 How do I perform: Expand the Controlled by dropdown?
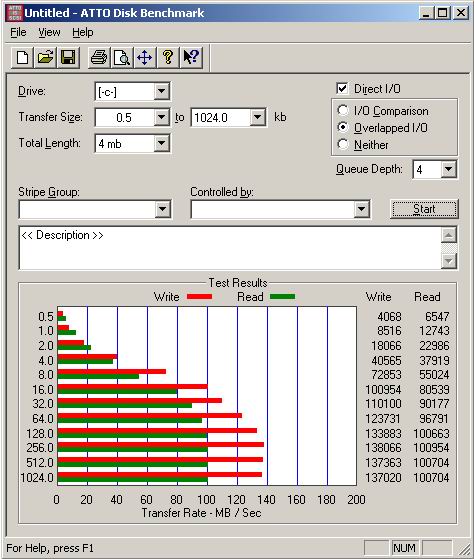tap(361, 209)
